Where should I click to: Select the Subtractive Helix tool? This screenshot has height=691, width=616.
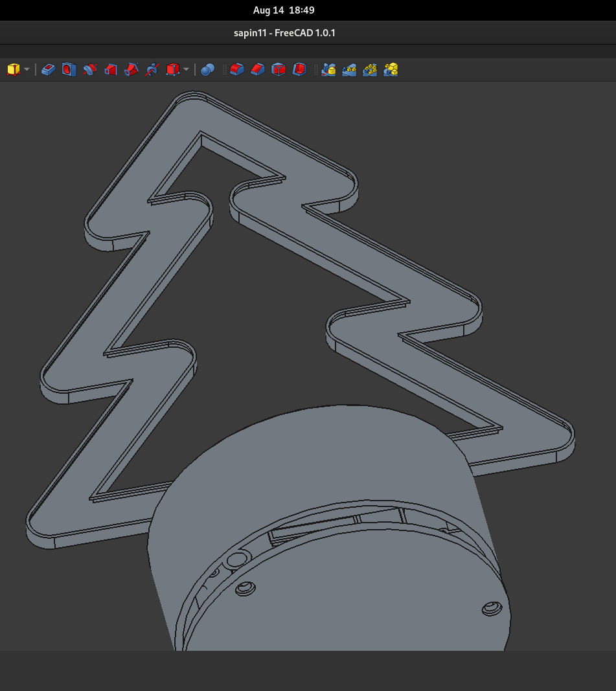point(152,70)
